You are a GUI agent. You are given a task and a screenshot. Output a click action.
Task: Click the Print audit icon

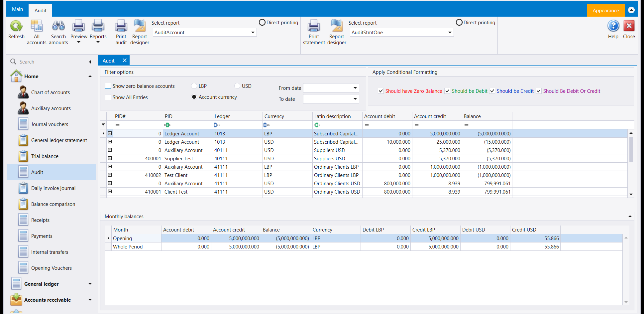(121, 26)
